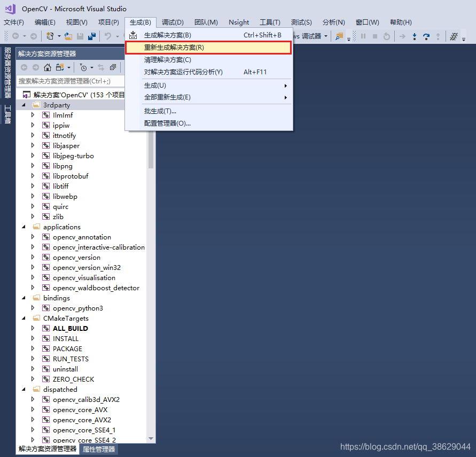Select the ZERO_CHECK project

pos(74,379)
